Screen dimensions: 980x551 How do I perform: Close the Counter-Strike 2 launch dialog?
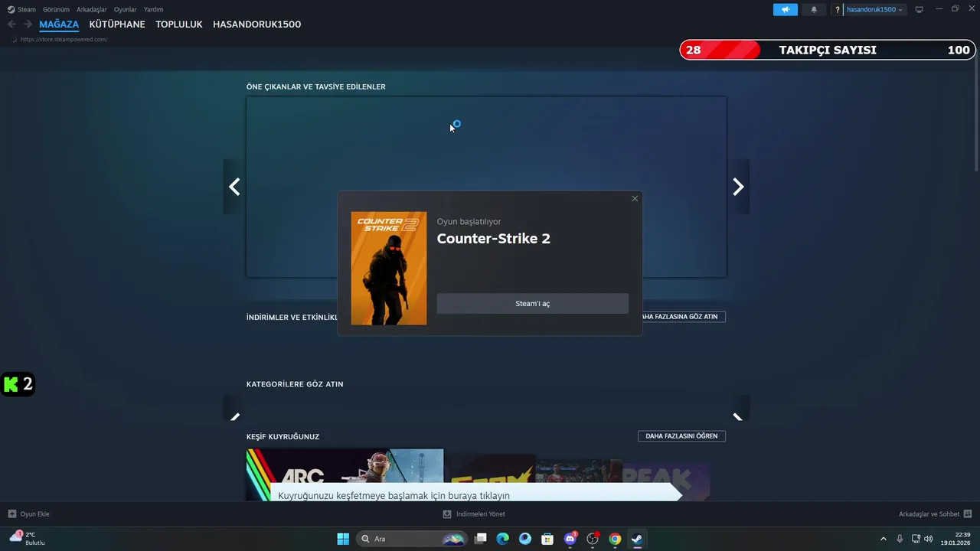coord(635,198)
